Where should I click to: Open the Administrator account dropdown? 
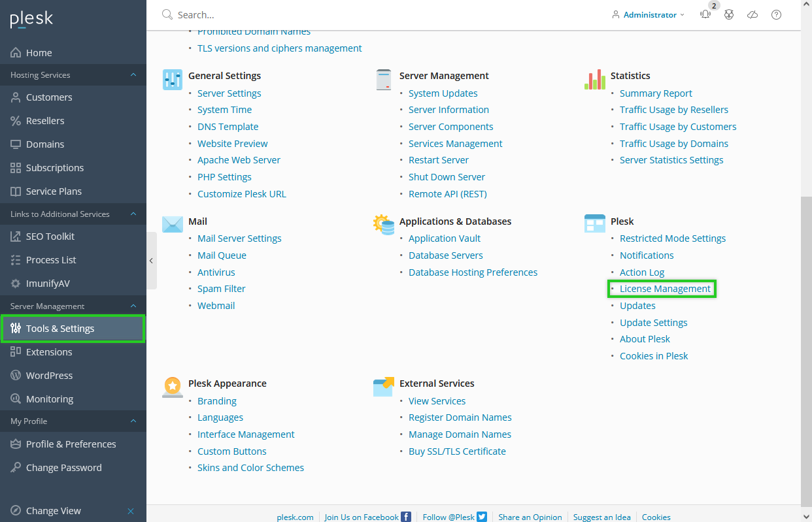pos(649,14)
